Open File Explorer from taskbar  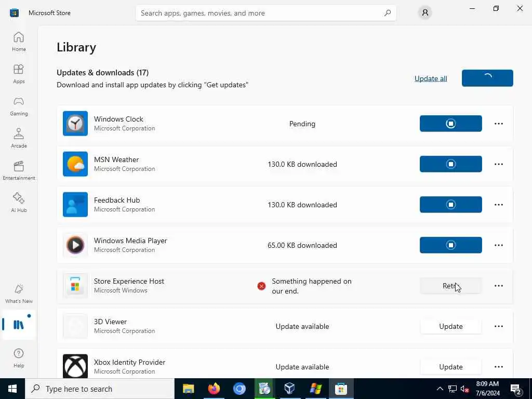click(x=188, y=389)
